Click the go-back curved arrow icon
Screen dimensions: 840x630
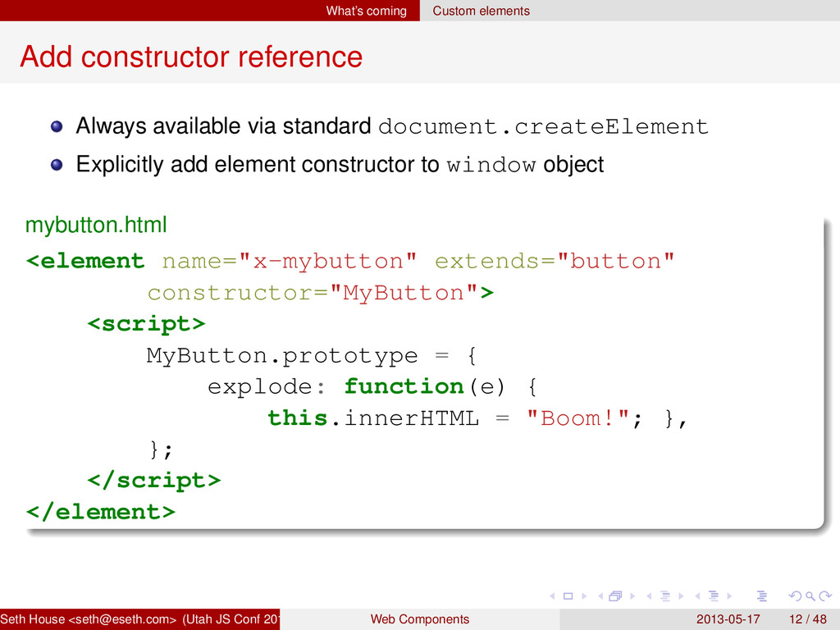pos(796,596)
